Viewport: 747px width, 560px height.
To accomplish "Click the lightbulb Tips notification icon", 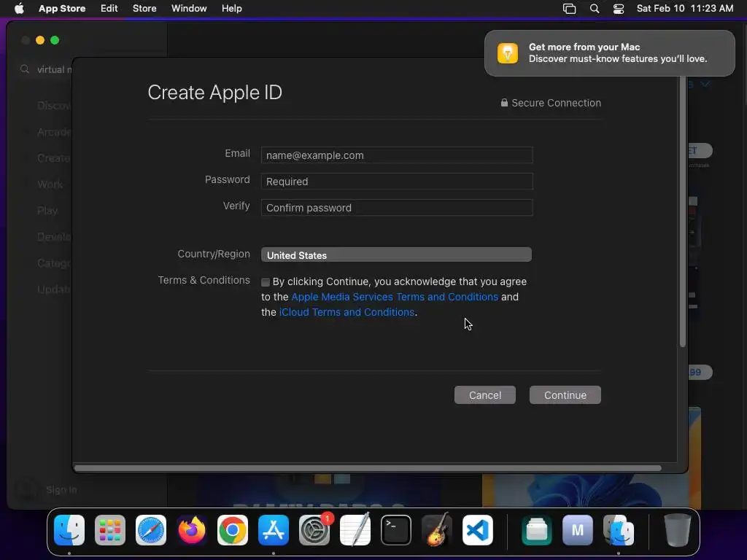I will (508, 52).
